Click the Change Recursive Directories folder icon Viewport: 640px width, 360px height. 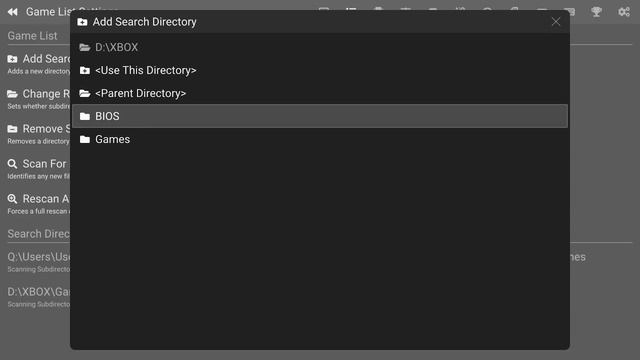click(12, 94)
